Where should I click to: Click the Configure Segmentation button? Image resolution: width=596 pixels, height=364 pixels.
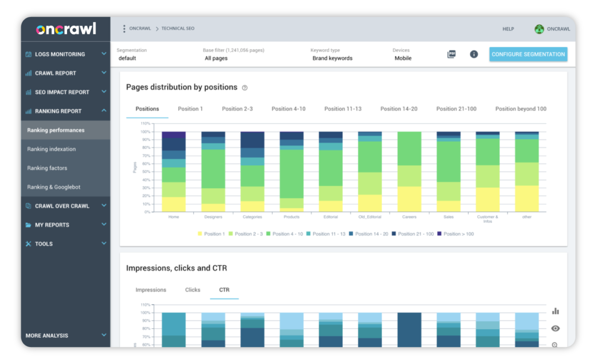(x=528, y=54)
